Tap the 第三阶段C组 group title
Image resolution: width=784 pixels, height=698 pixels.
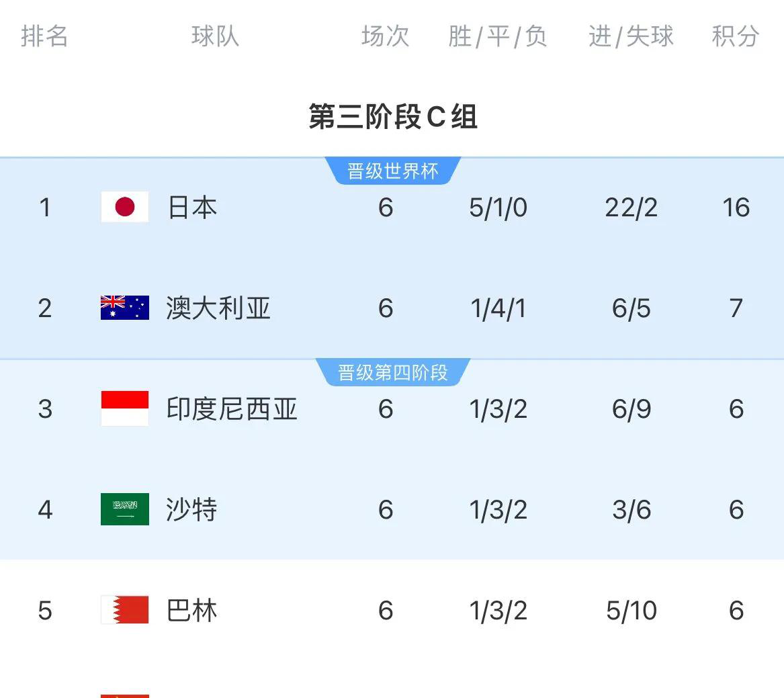pos(393,116)
